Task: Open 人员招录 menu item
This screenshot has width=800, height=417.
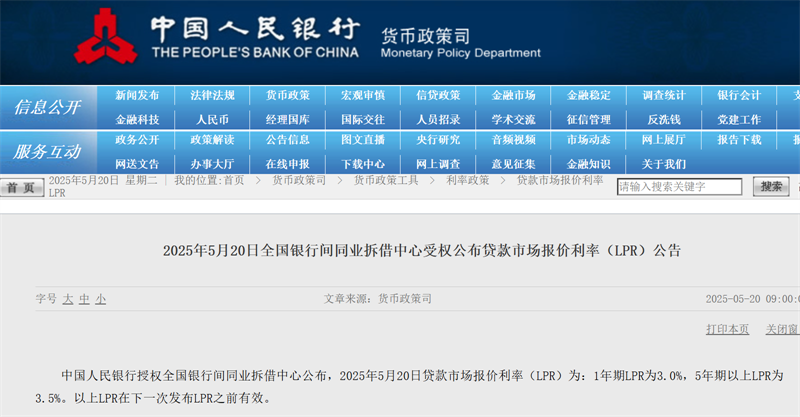Action: [x=438, y=120]
